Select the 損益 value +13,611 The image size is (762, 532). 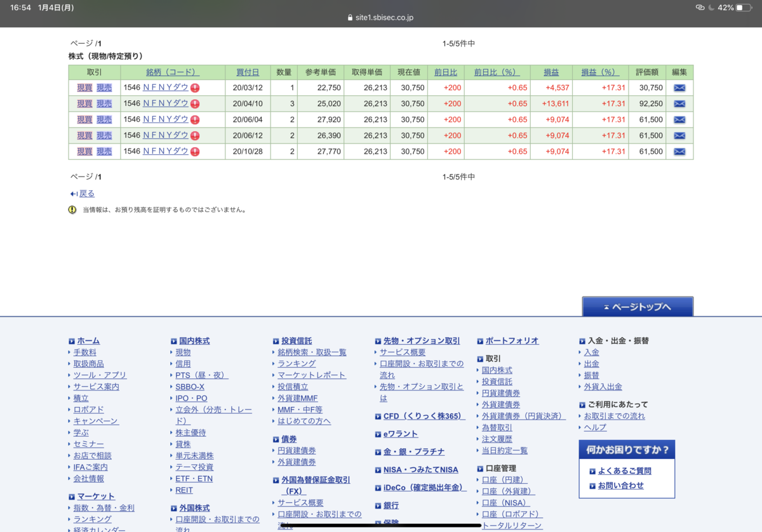(555, 103)
